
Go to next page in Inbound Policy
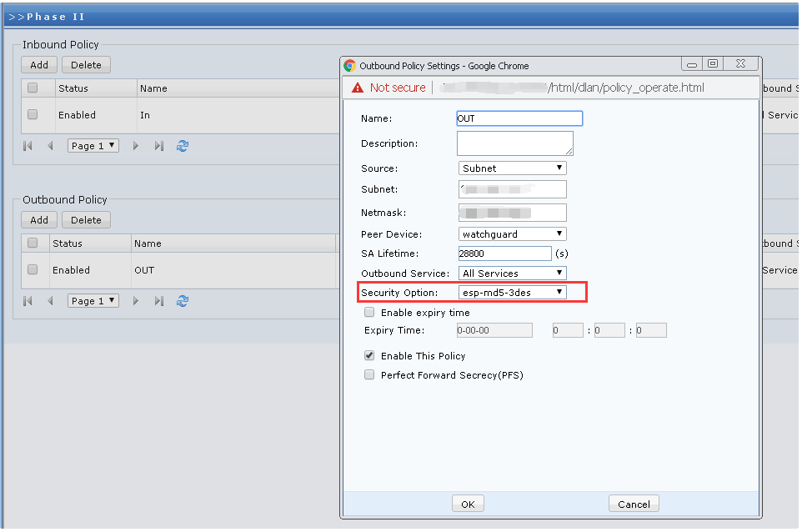coord(136,146)
